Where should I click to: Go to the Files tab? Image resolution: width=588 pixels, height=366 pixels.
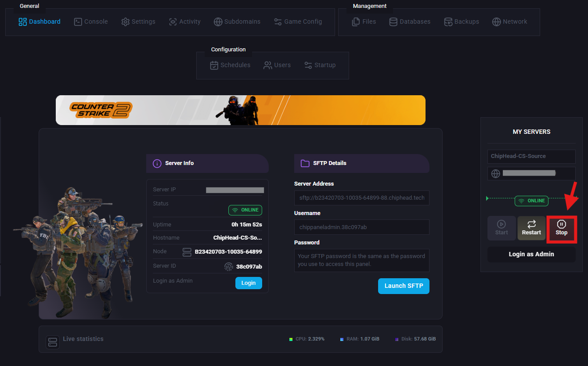pyautogui.click(x=364, y=22)
